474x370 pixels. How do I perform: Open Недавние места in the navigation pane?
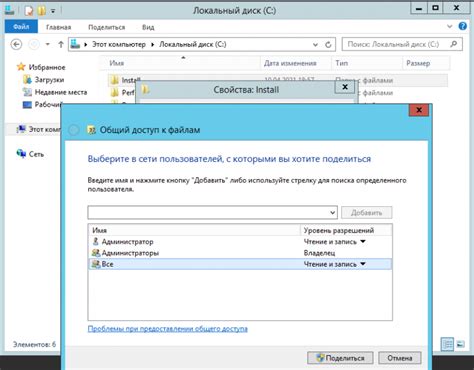[x=61, y=92]
